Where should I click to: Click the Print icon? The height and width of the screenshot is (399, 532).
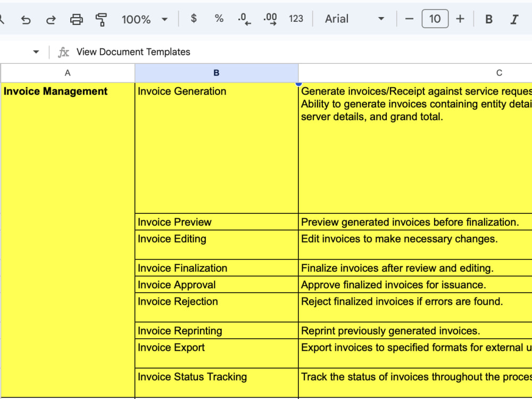[x=76, y=19]
